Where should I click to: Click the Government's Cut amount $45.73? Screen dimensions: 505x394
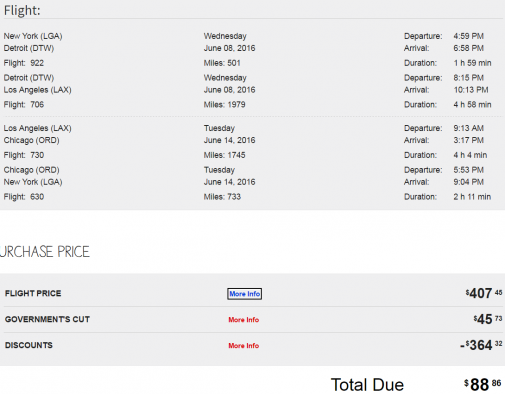488,319
